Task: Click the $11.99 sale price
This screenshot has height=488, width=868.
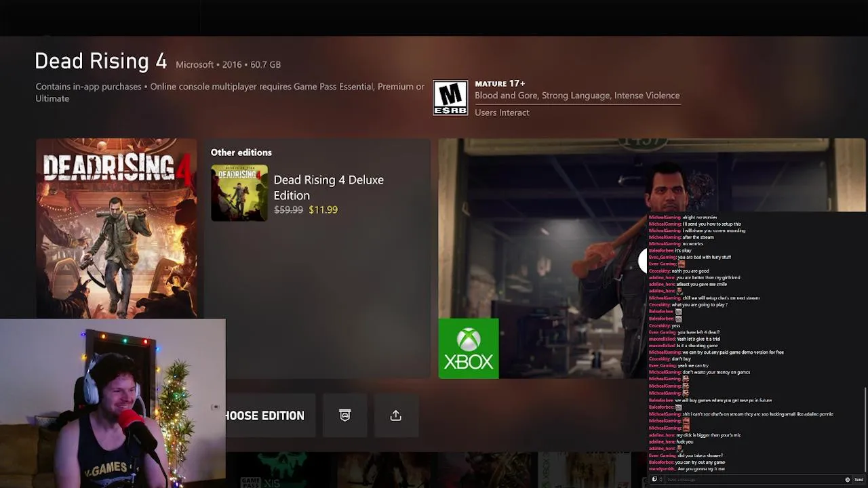Action: coord(323,209)
